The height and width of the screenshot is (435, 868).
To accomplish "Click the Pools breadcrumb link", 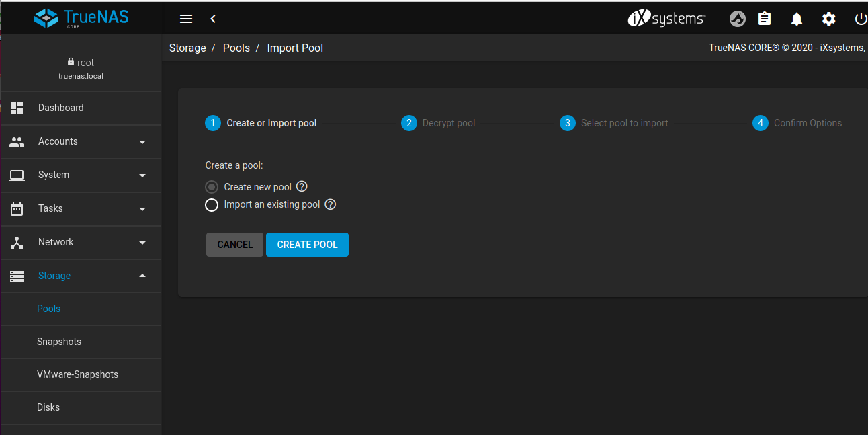I will coord(236,48).
